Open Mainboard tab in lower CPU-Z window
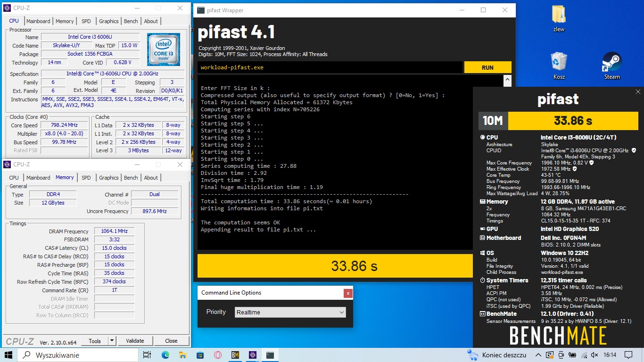The width and height of the screenshot is (644, 362). point(38,178)
